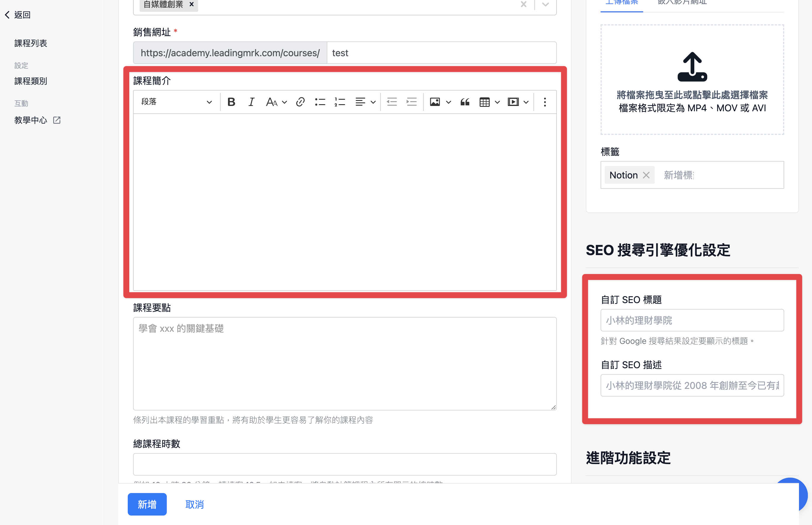Clear all selected categories

point(523,4)
